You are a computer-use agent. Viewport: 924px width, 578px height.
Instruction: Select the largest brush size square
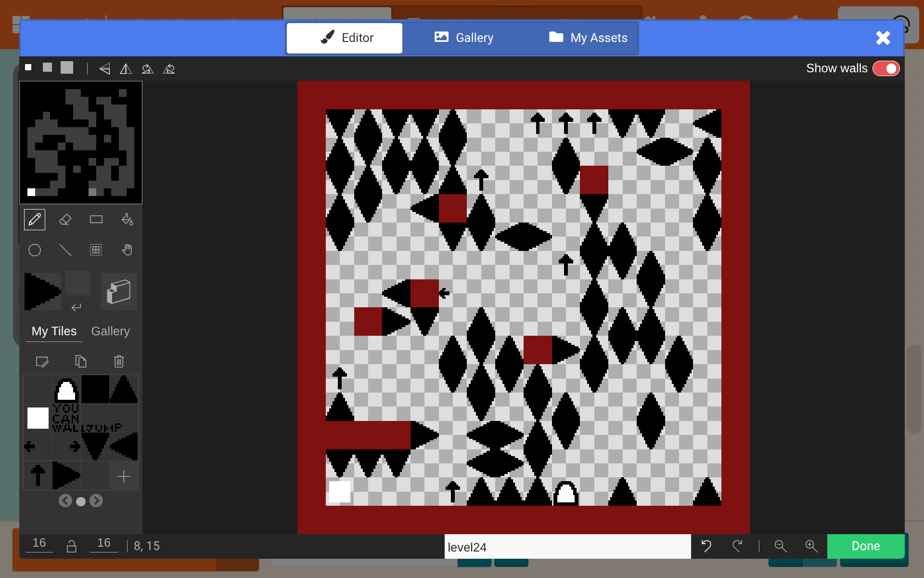point(67,67)
